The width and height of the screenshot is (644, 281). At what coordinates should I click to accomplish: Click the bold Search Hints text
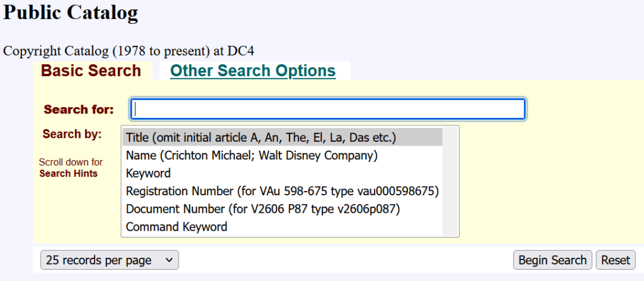coord(69,173)
